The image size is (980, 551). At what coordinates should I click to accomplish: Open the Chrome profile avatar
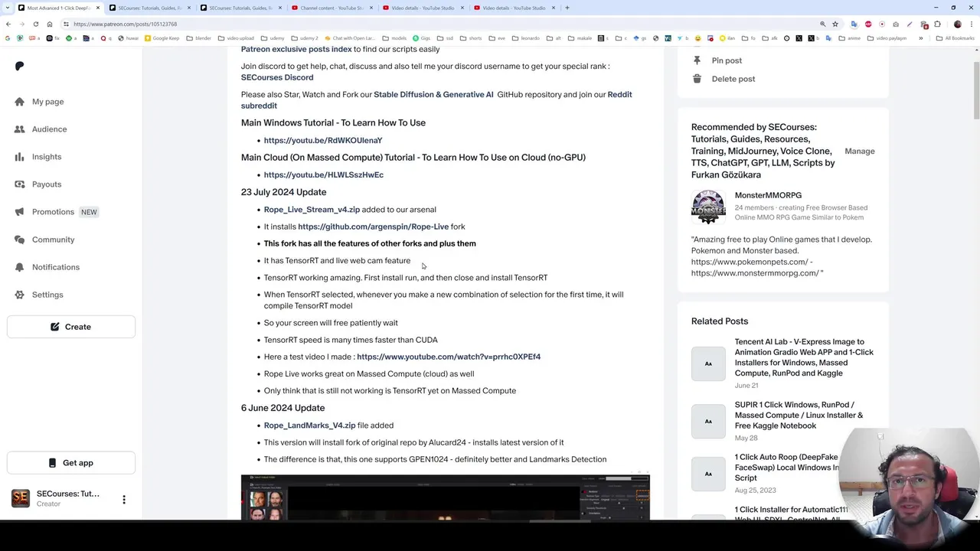[957, 24]
